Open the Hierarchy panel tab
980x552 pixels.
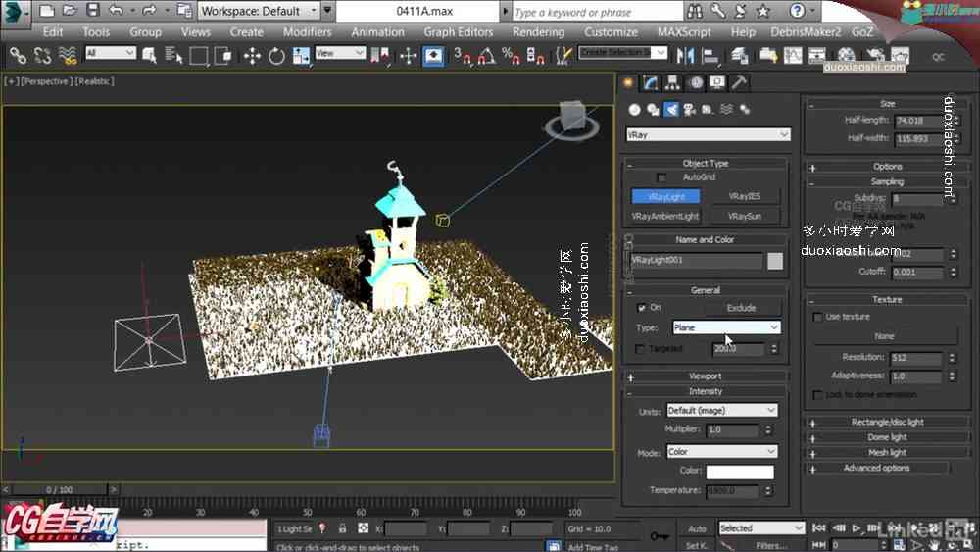pyautogui.click(x=672, y=82)
